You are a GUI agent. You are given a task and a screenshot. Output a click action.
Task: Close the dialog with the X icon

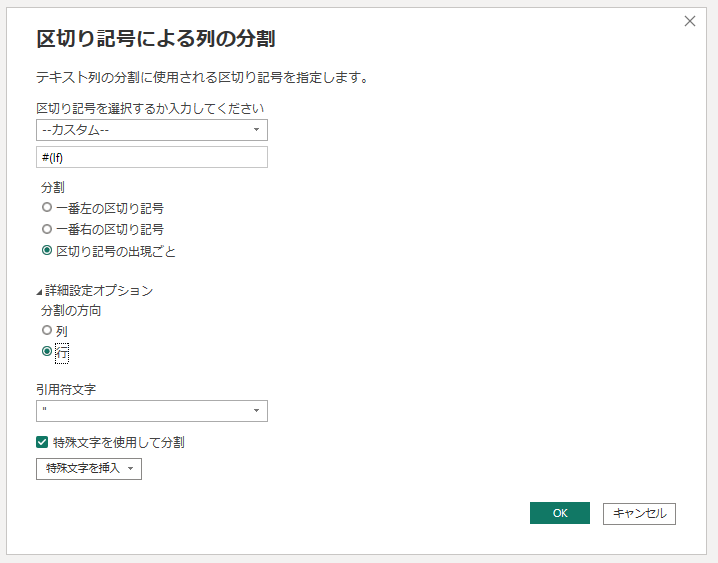[689, 21]
